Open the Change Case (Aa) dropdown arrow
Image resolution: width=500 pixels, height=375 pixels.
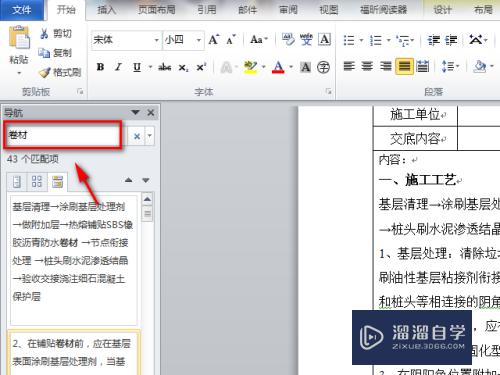(266, 40)
